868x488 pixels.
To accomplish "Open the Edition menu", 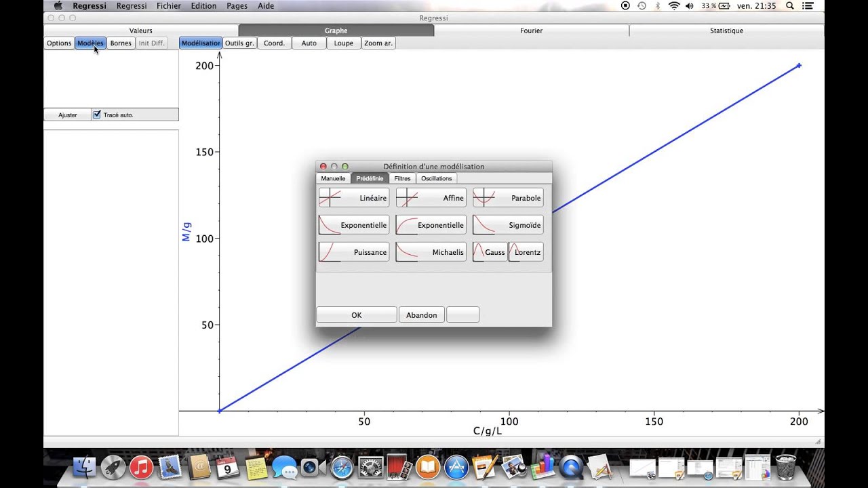I will (203, 5).
